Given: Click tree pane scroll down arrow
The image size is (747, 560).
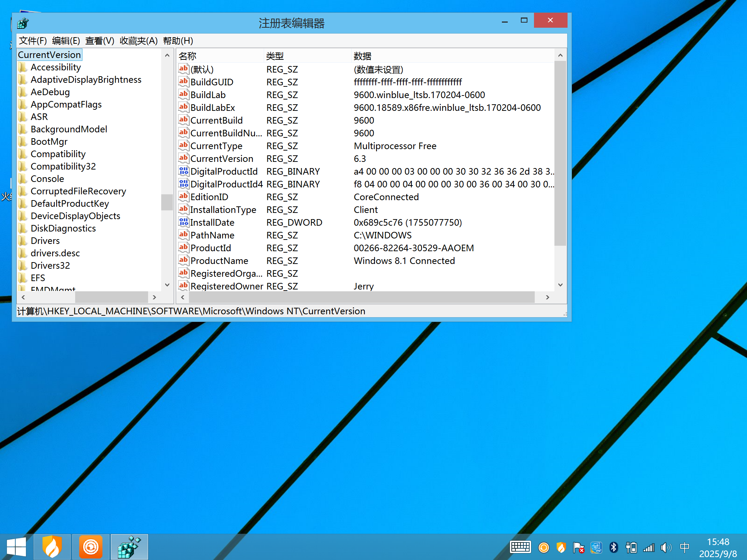Looking at the screenshot, I should pyautogui.click(x=167, y=285).
